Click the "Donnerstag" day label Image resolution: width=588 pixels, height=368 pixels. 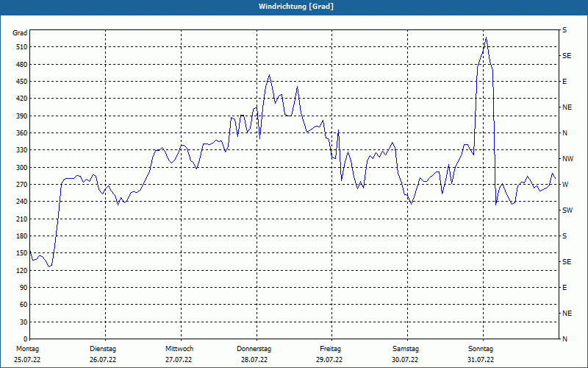click(254, 349)
